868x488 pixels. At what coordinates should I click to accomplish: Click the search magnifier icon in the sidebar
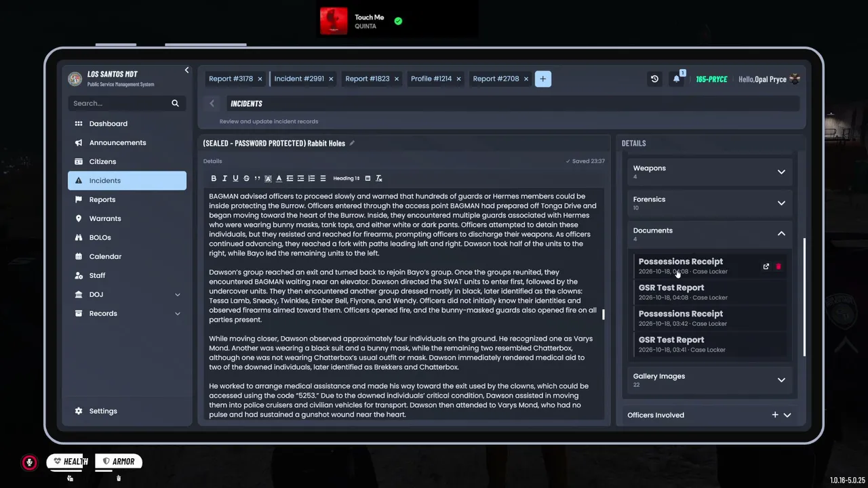tap(175, 103)
